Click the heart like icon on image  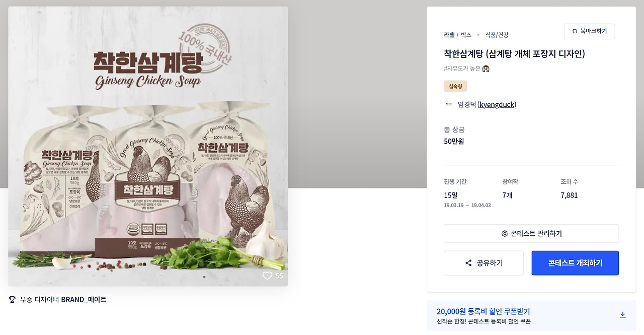point(267,276)
